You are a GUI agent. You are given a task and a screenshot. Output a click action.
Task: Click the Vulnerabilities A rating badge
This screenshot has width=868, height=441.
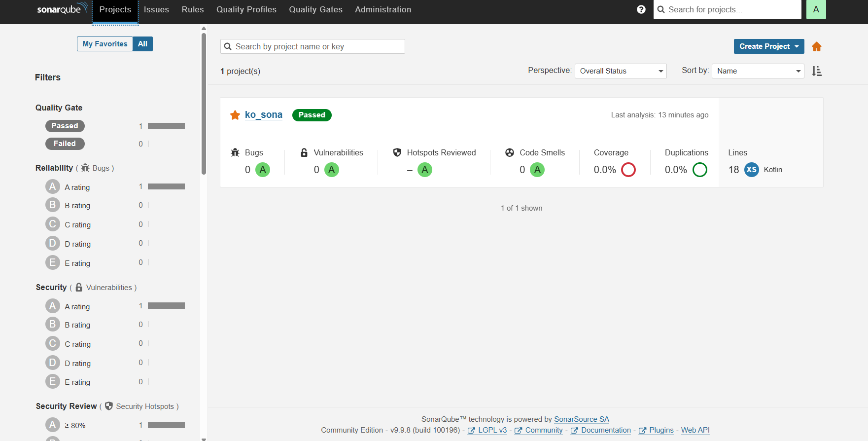[332, 170]
